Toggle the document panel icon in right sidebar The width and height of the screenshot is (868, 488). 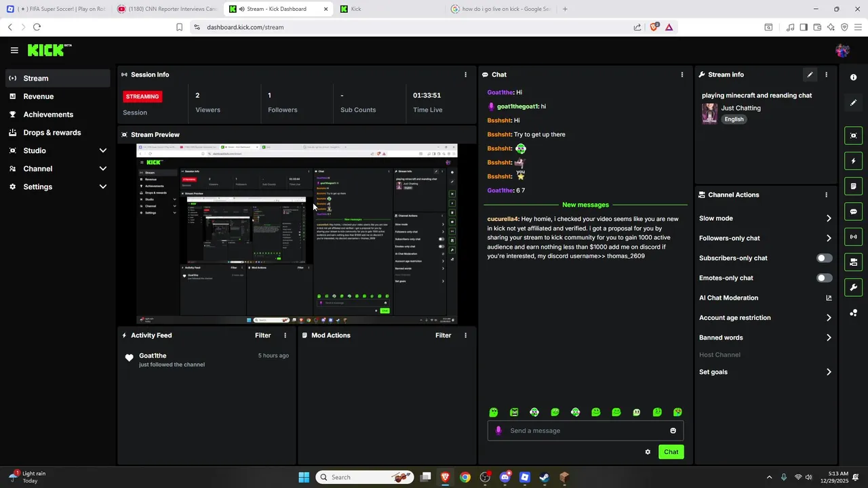pos(853,186)
